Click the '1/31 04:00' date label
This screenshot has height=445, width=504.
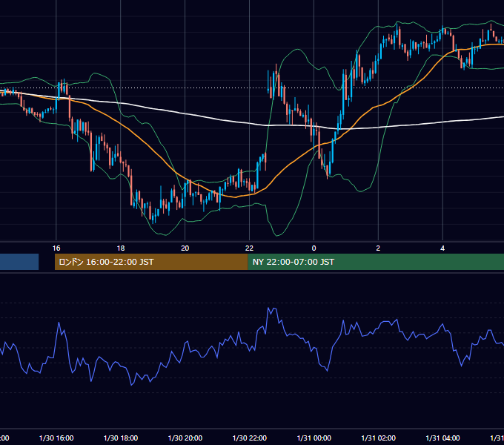click(442, 438)
